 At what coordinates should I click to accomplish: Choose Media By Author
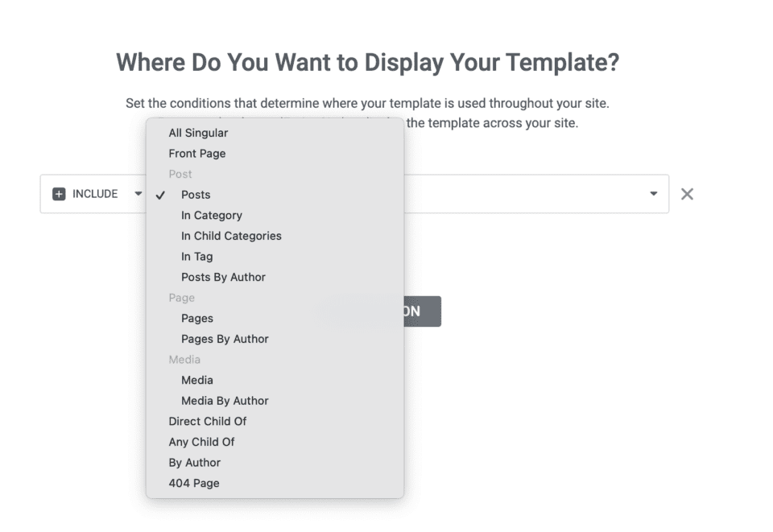tap(225, 401)
